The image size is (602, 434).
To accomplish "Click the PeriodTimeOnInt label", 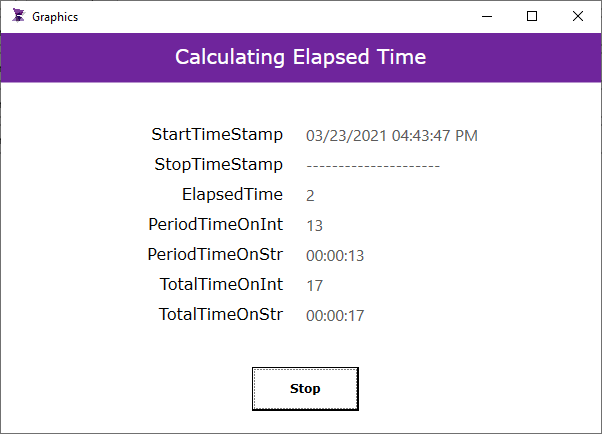I will tap(216, 224).
